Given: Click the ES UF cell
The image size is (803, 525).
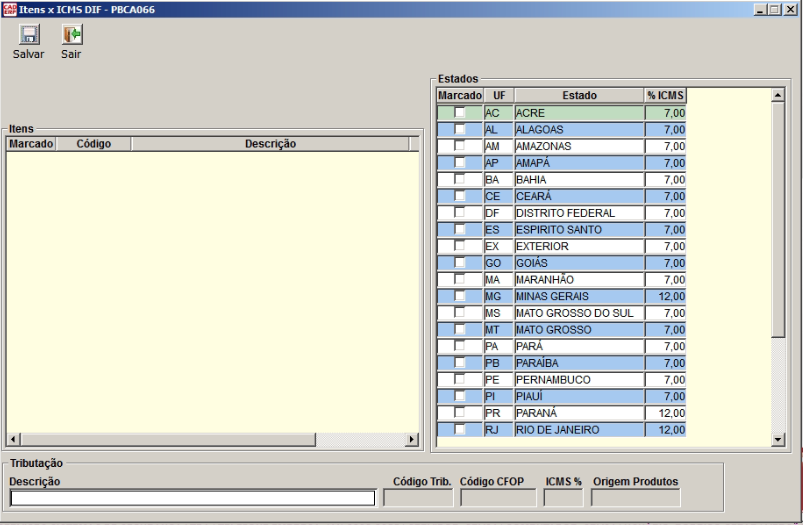Looking at the screenshot, I should tap(499, 230).
